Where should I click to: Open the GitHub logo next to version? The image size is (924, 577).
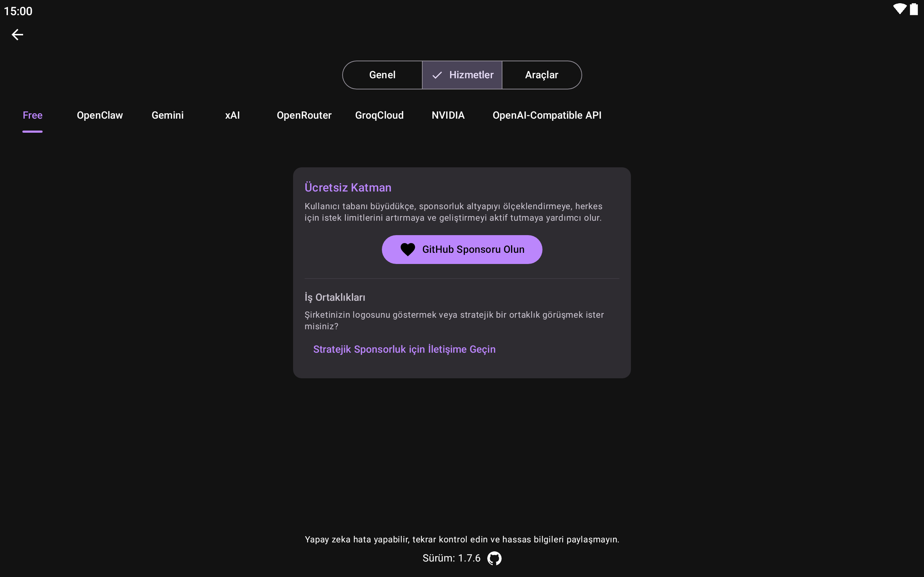(494, 558)
